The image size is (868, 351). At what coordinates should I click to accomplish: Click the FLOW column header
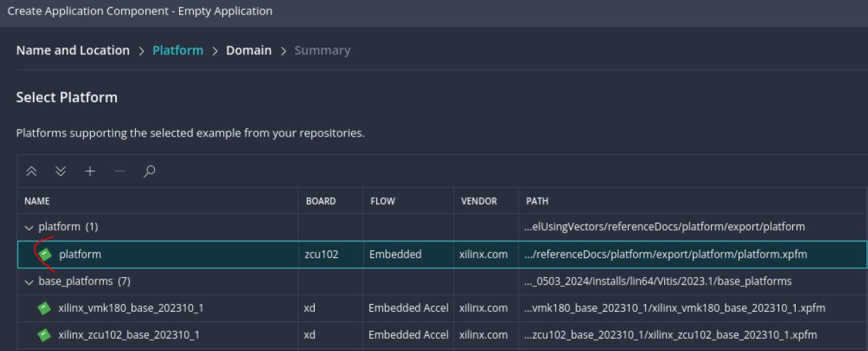click(383, 201)
